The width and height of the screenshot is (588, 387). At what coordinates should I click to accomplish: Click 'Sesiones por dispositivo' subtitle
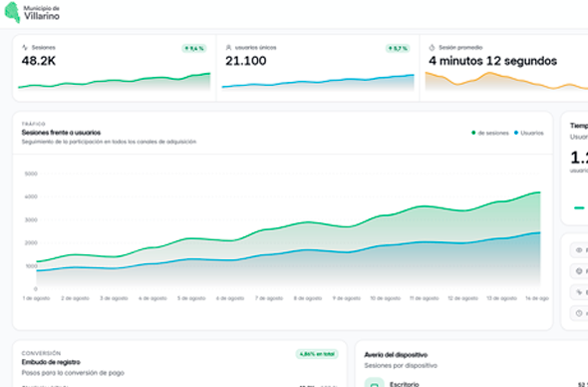[401, 366]
